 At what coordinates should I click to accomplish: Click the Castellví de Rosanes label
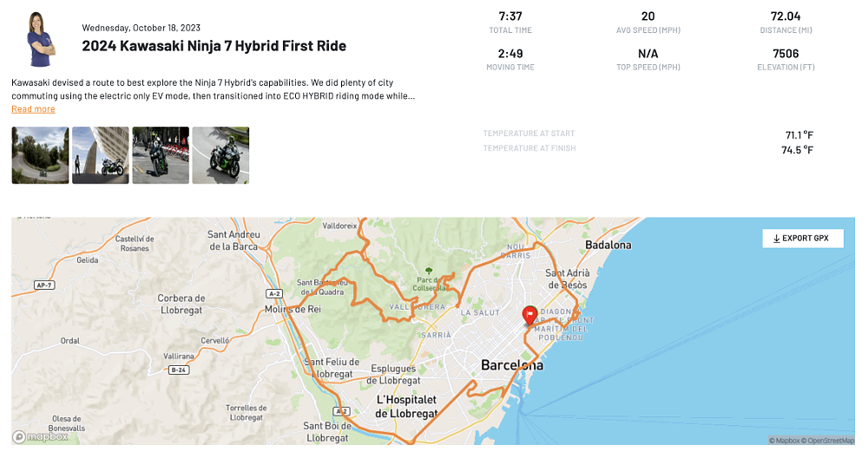click(135, 244)
